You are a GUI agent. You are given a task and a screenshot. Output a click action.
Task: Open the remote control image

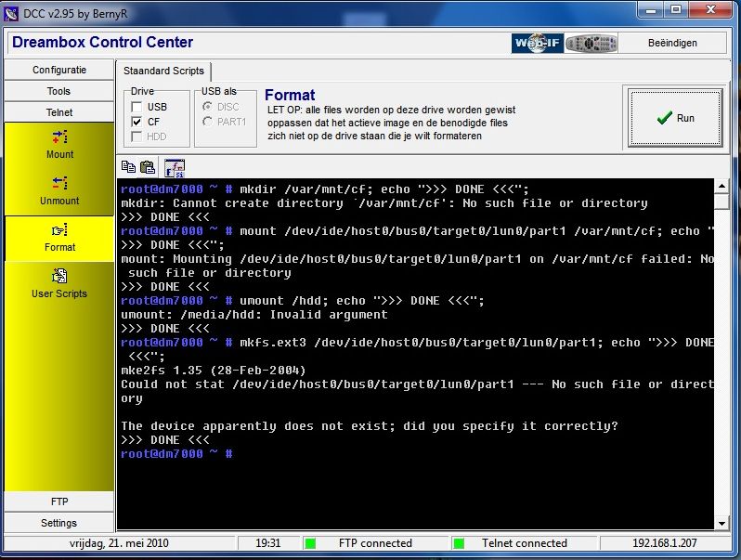[591, 43]
